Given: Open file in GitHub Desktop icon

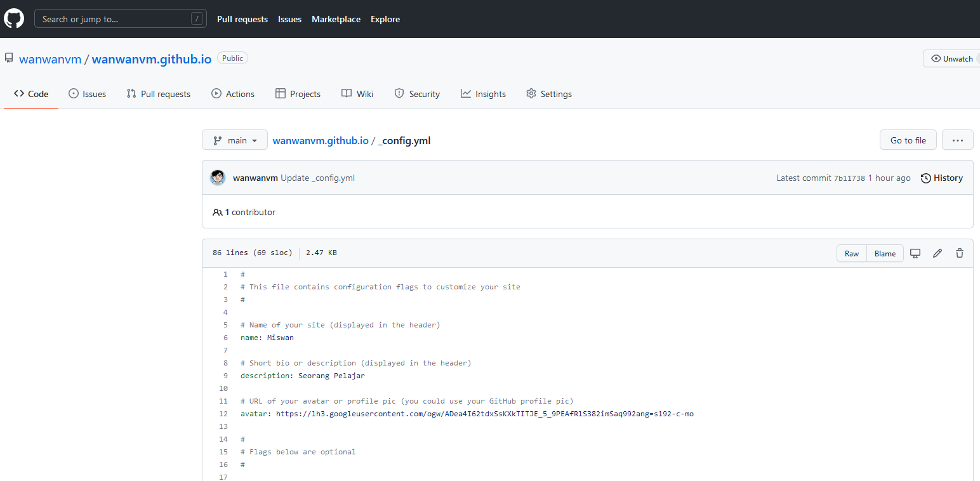Looking at the screenshot, I should pyautogui.click(x=915, y=253).
